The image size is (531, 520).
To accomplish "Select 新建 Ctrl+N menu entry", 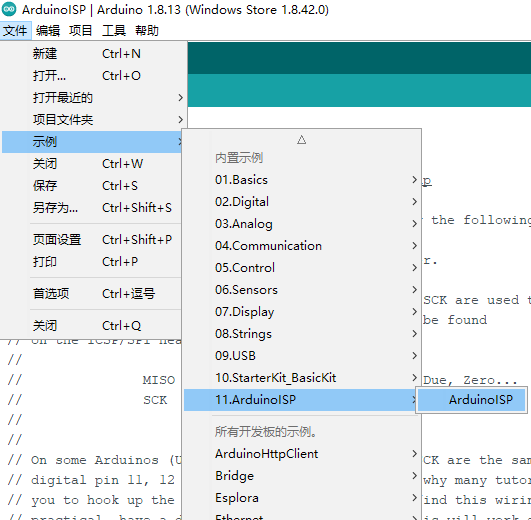I will pyautogui.click(x=93, y=53).
